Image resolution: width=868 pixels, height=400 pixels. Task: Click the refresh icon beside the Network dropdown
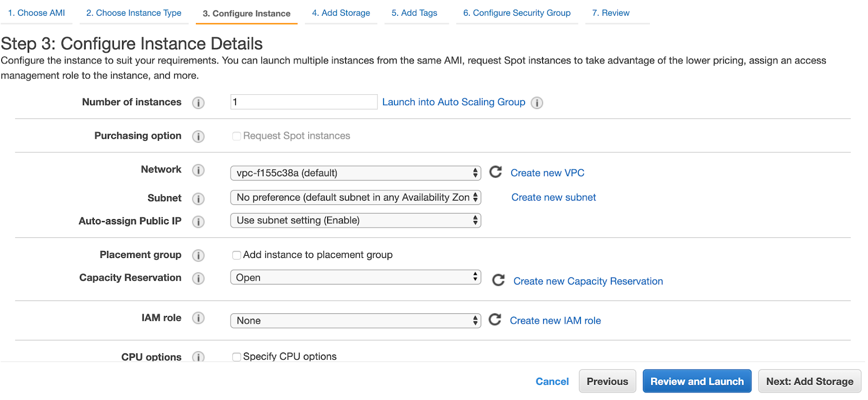click(x=496, y=172)
